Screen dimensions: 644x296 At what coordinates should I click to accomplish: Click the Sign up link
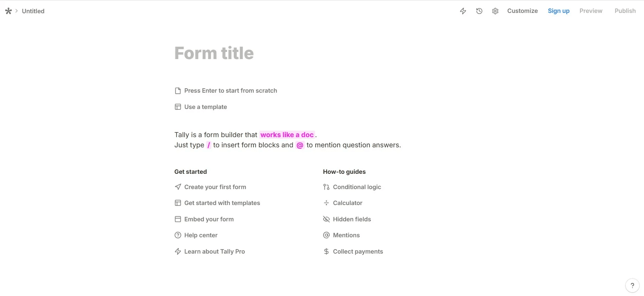[x=558, y=11]
